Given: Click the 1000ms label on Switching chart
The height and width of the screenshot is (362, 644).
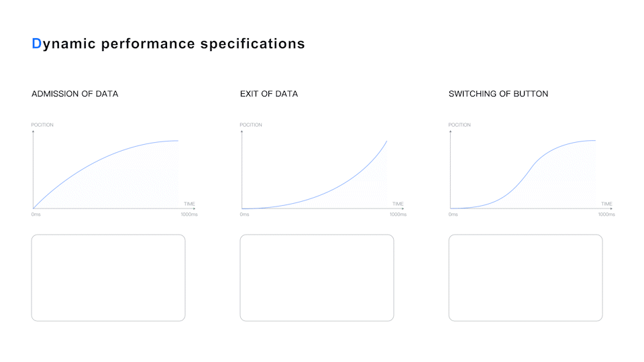Looking at the screenshot, I should click(x=606, y=215).
